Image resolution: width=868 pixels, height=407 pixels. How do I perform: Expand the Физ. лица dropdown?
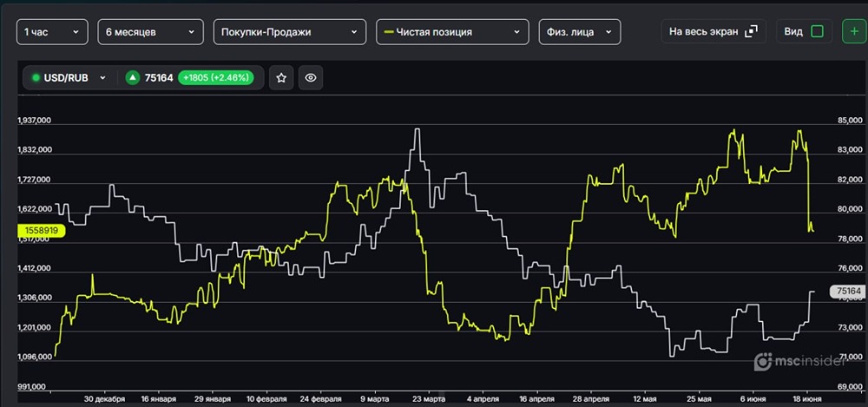click(x=580, y=32)
